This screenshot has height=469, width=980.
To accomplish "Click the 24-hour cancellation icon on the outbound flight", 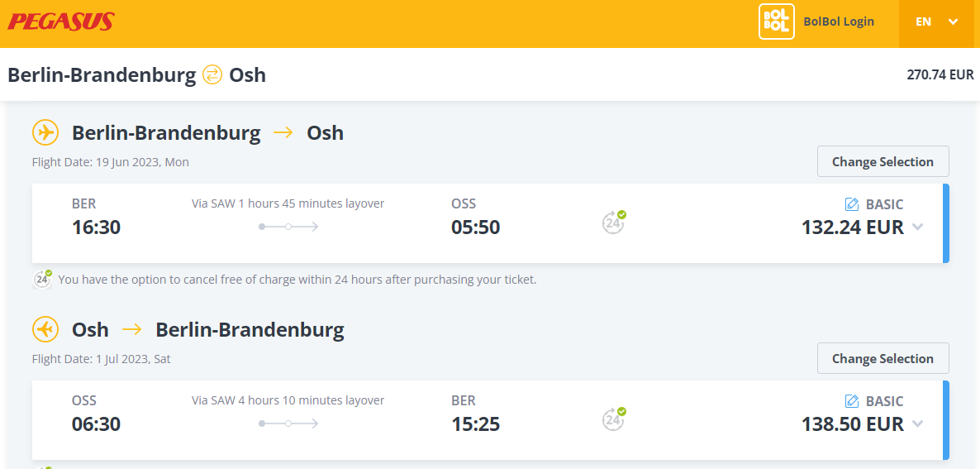I will click(x=614, y=222).
